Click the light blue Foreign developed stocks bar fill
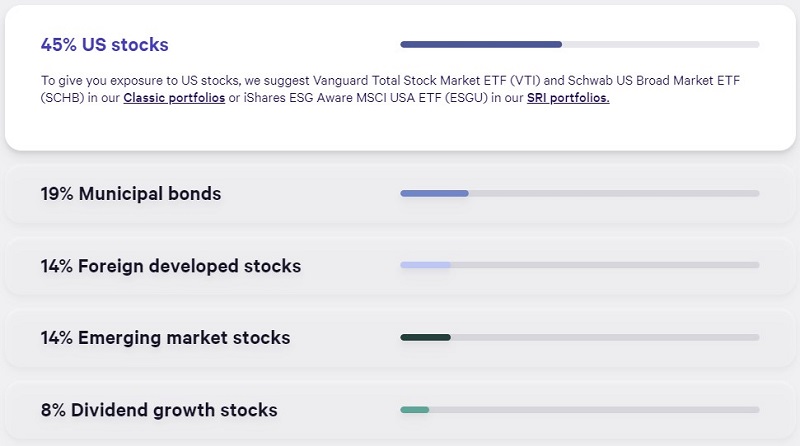Screen dimensions: 800x446 (x=425, y=265)
